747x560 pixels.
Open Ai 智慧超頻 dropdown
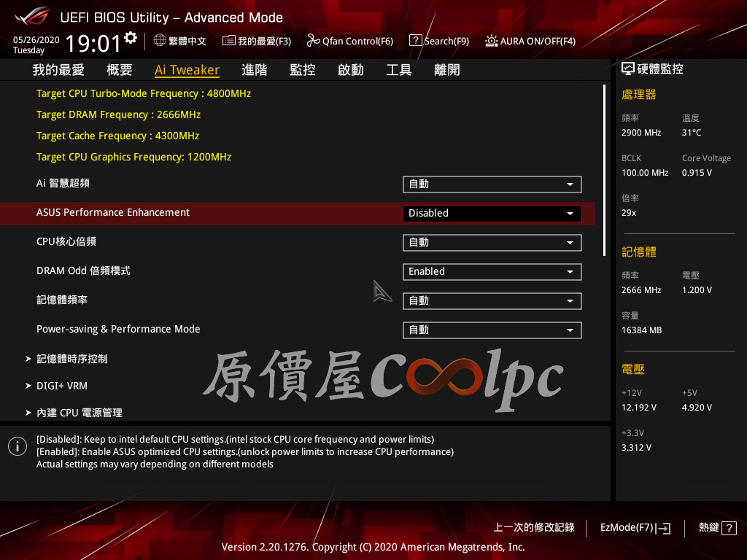click(492, 184)
